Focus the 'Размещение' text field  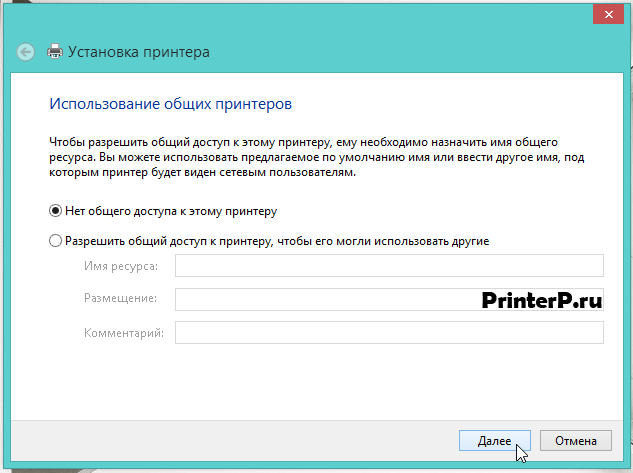pyautogui.click(x=389, y=299)
